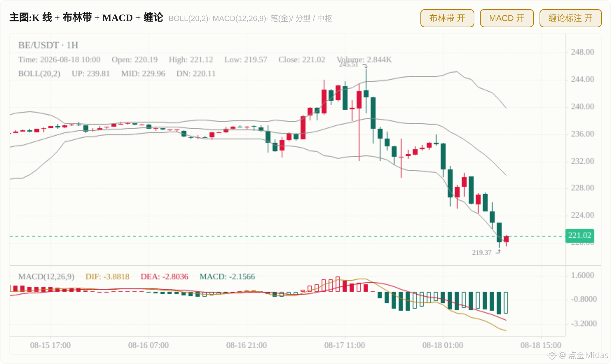The image size is (611, 364).
Task: Click the Open: 220.19 value
Action: pos(135,60)
